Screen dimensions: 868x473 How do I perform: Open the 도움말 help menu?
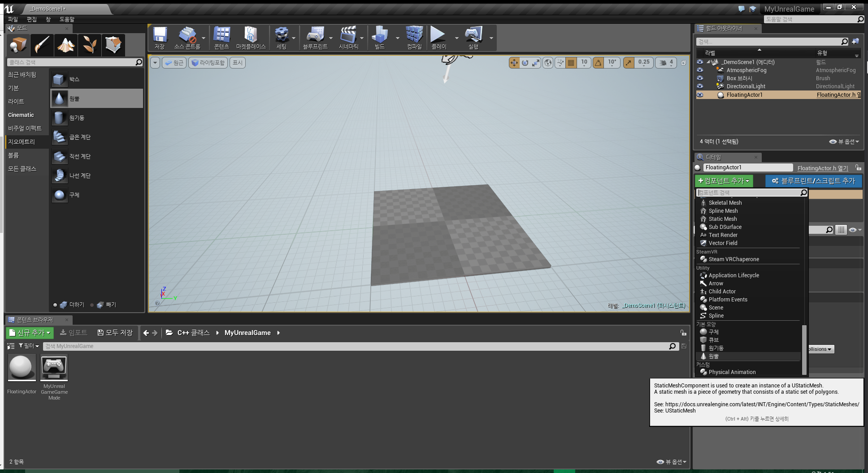tap(67, 19)
